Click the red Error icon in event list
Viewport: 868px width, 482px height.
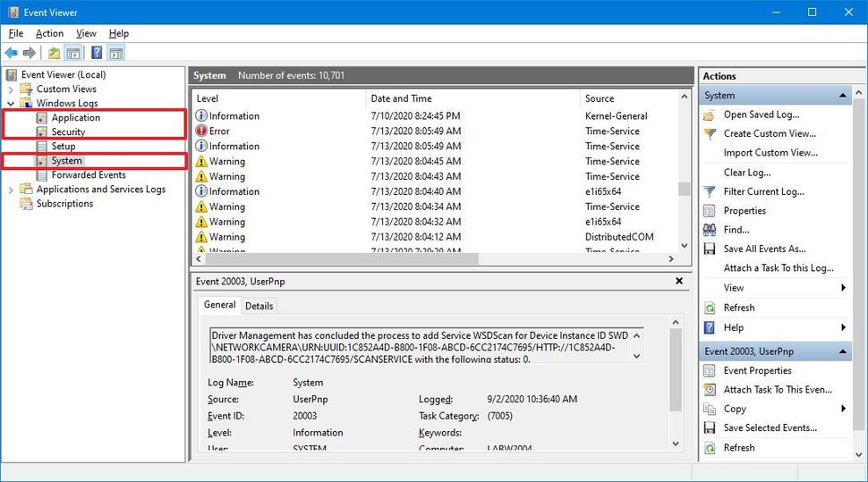pyautogui.click(x=201, y=131)
